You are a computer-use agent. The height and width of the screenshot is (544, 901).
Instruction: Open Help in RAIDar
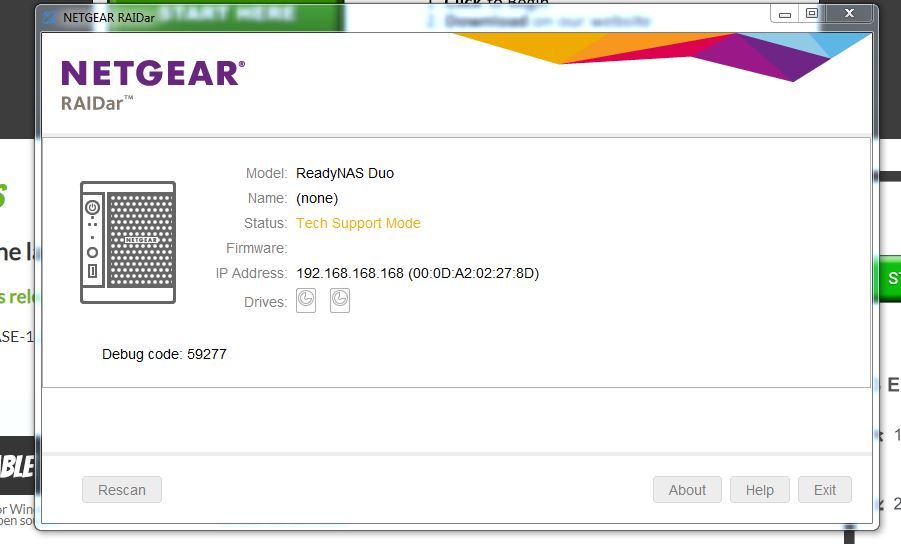[x=760, y=490]
